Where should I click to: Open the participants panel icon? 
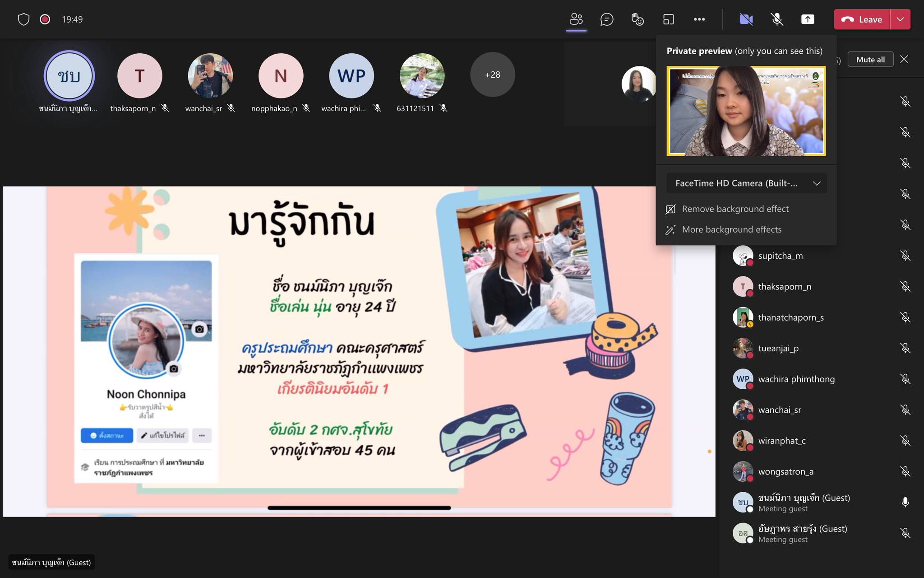click(x=576, y=19)
